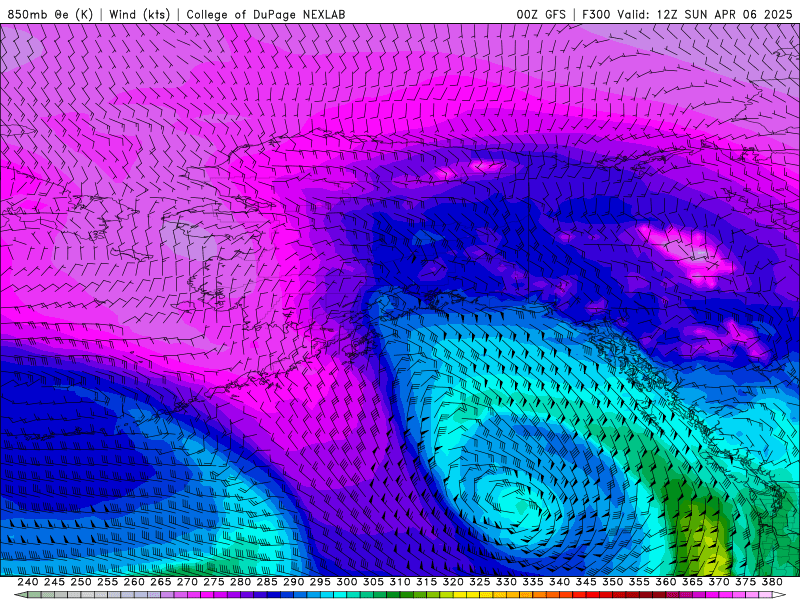Click the 300 colorbar value
This screenshot has height=600, width=800.
[346, 582]
